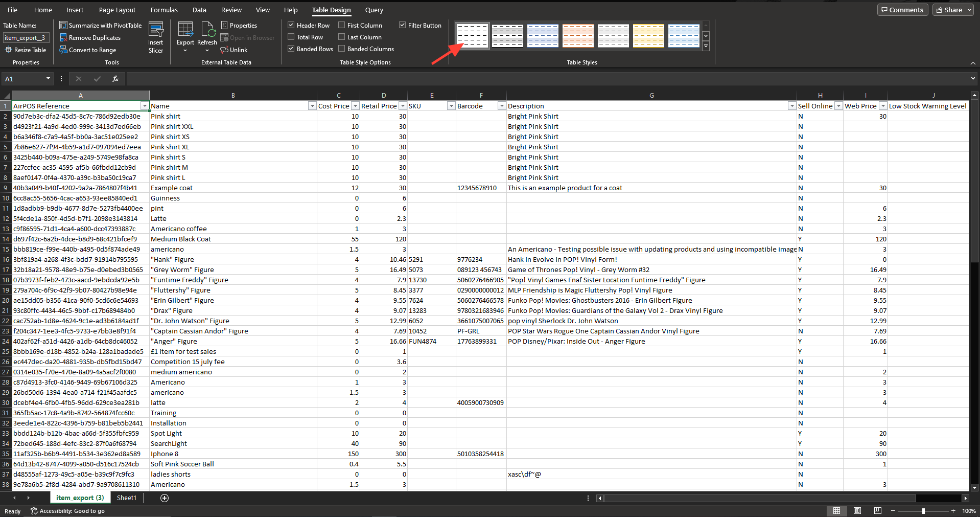
Task: Zoom out with minus button
Action: tap(893, 511)
